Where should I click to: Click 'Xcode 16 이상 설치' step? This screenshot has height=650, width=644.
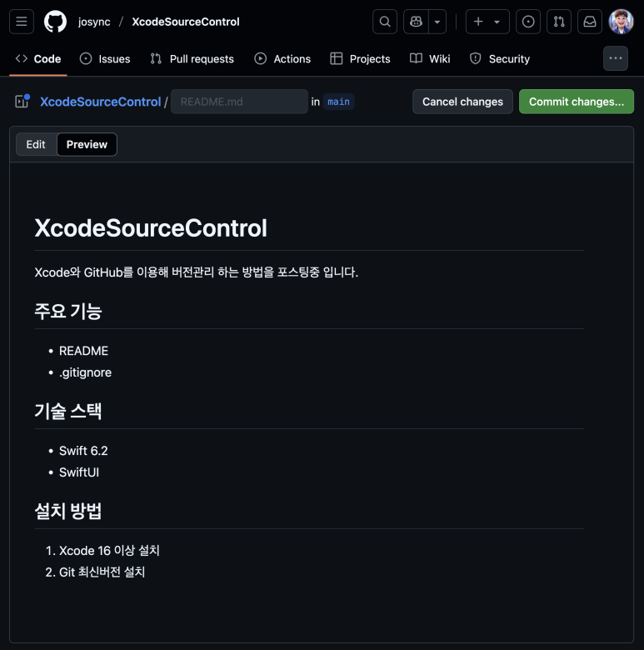pos(109,551)
